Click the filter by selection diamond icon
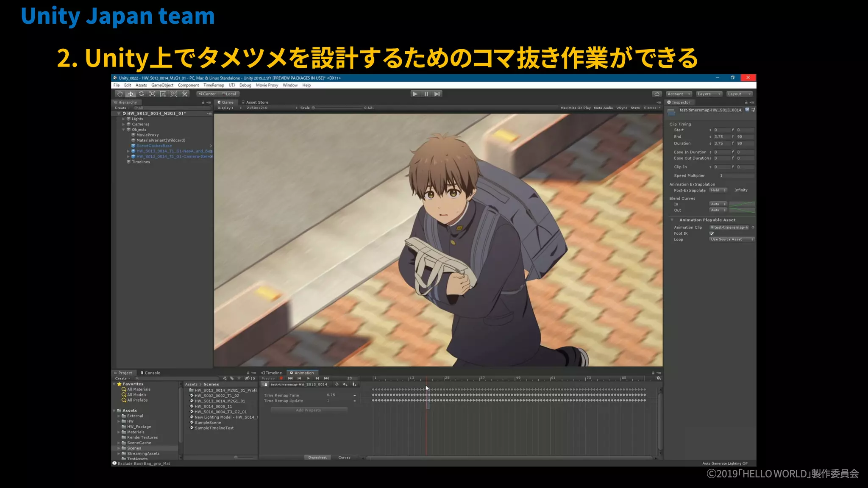868x488 pixels. 337,385
